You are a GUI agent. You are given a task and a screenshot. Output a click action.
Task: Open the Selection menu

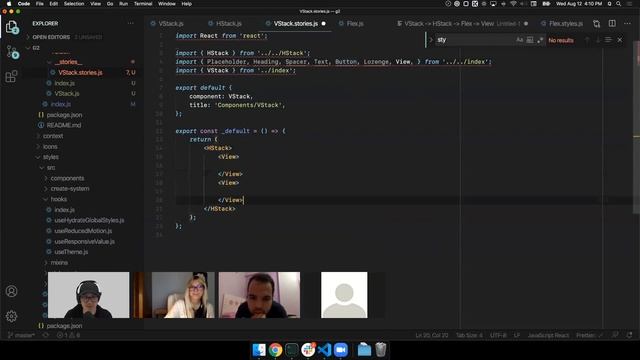74,4
